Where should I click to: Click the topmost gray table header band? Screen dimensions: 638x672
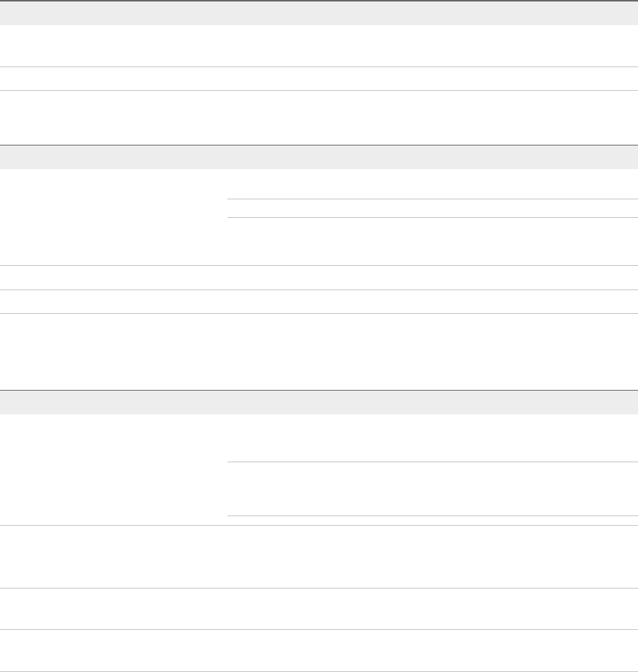pyautogui.click(x=319, y=13)
